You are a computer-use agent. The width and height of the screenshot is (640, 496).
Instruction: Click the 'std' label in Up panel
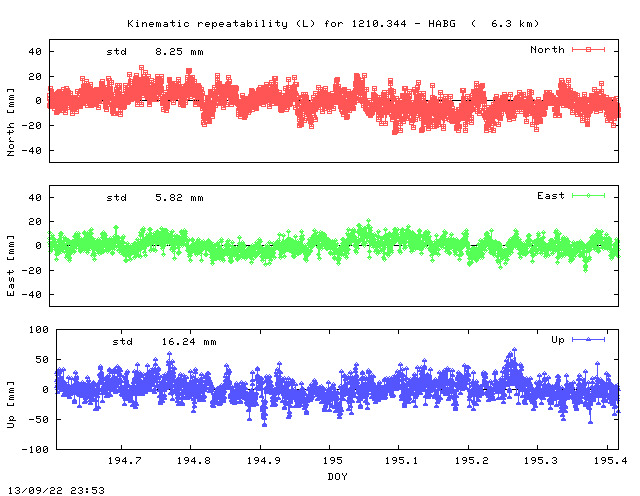[x=123, y=342]
